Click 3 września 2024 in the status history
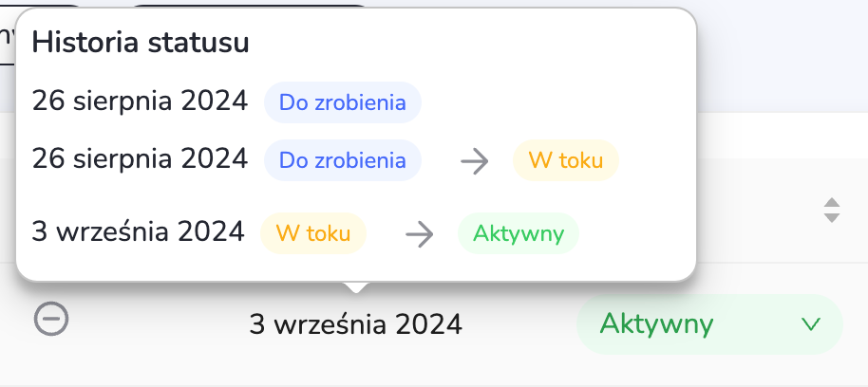This screenshot has height=387, width=868. click(x=138, y=231)
